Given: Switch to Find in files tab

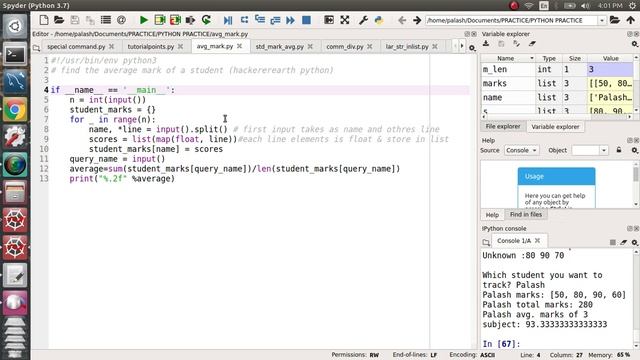Looking at the screenshot, I should (x=526, y=214).
